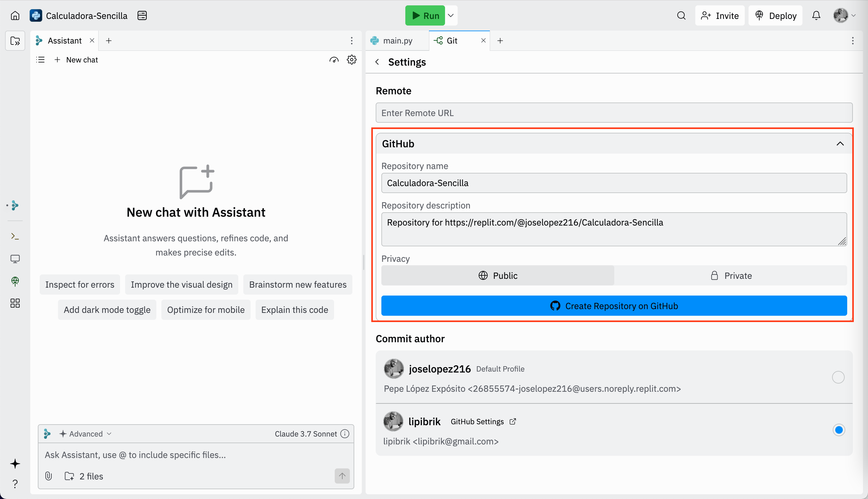Switch to the Assistant tab

coord(64,40)
